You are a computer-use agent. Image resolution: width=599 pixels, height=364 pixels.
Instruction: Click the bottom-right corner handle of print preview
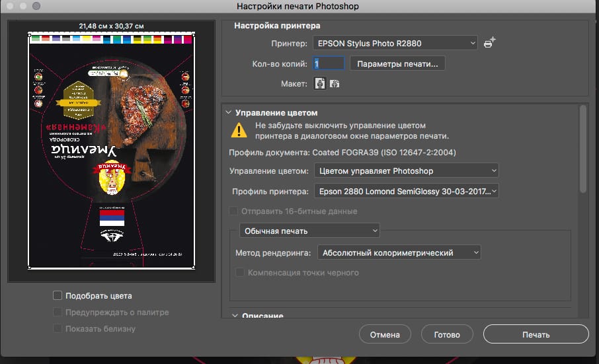click(x=194, y=267)
